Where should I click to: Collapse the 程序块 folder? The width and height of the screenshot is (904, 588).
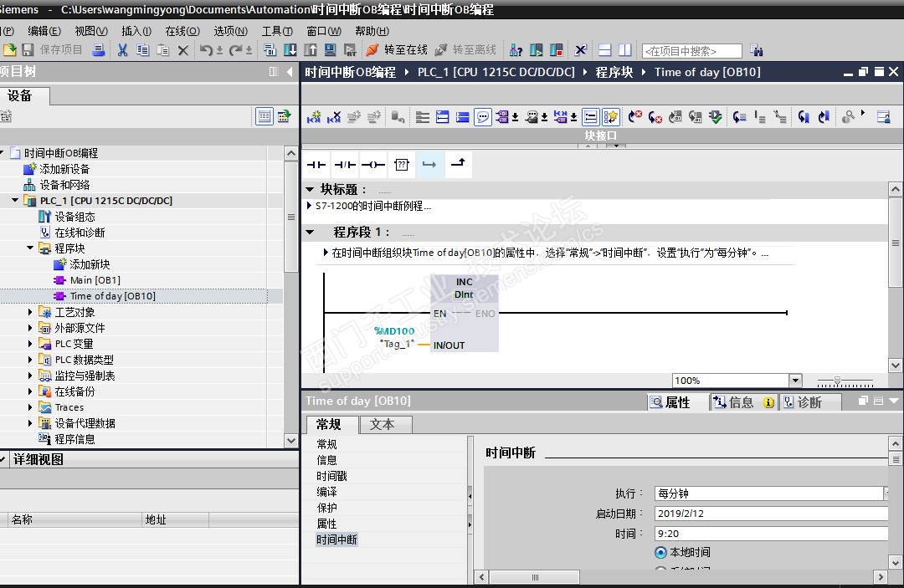point(30,248)
